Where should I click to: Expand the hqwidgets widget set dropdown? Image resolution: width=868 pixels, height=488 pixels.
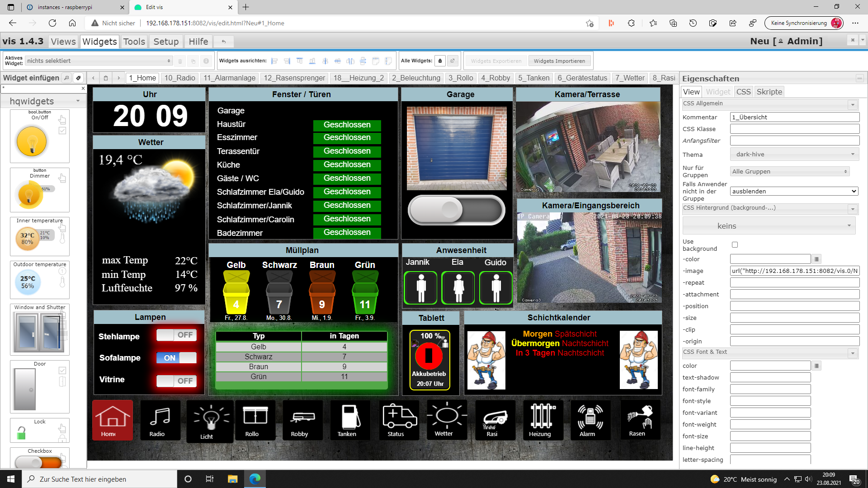44,101
